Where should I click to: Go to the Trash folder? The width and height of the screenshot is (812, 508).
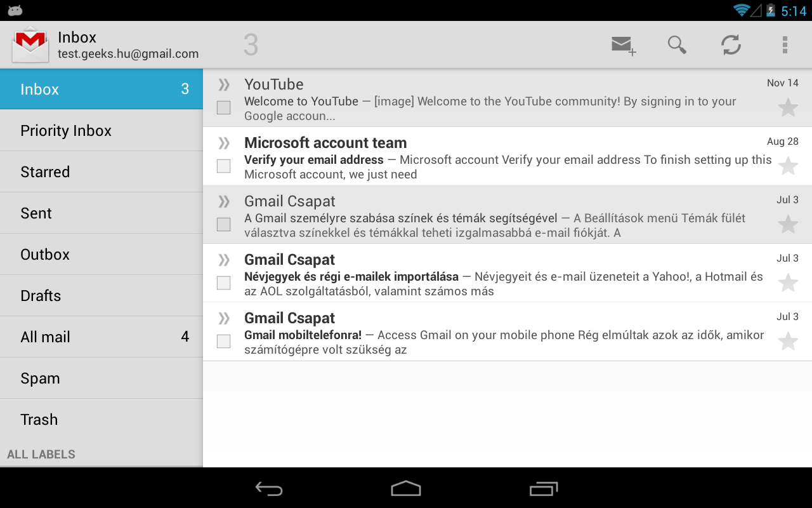pos(101,419)
